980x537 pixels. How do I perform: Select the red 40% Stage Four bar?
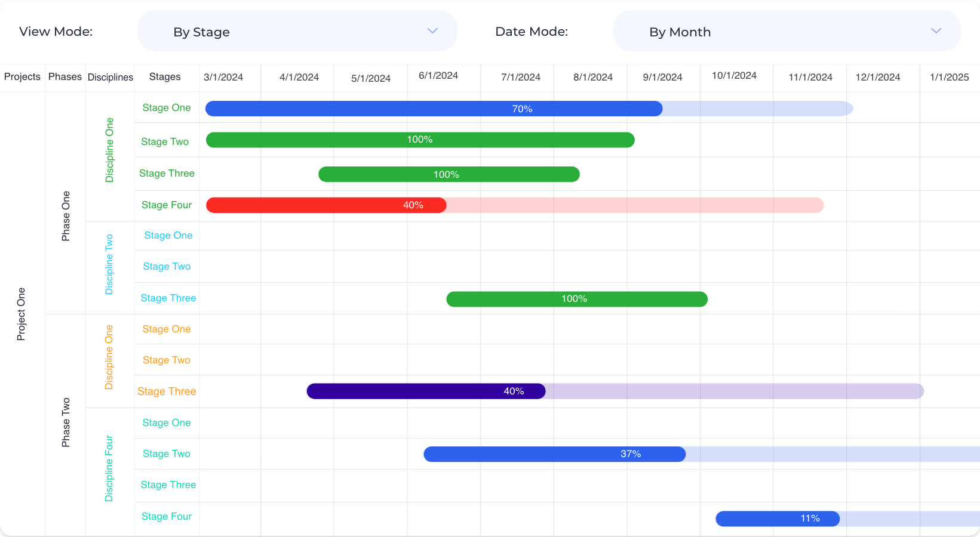coord(326,205)
